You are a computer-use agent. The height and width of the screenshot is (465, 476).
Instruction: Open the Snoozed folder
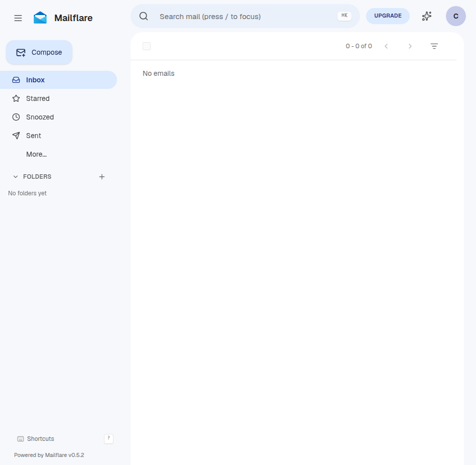click(58, 117)
